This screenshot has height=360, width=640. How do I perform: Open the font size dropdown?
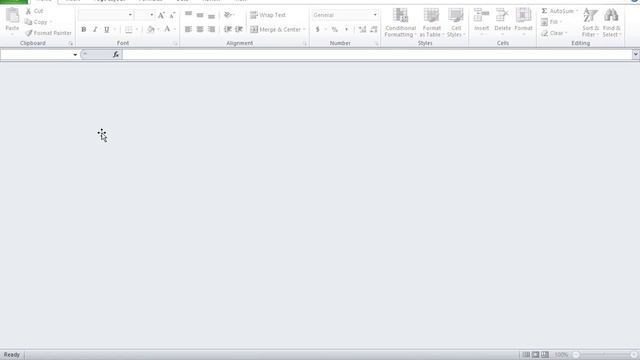tap(151, 15)
